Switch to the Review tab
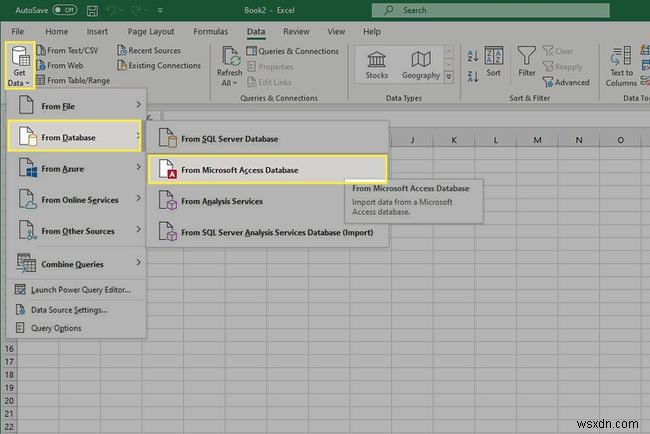 pyautogui.click(x=296, y=32)
